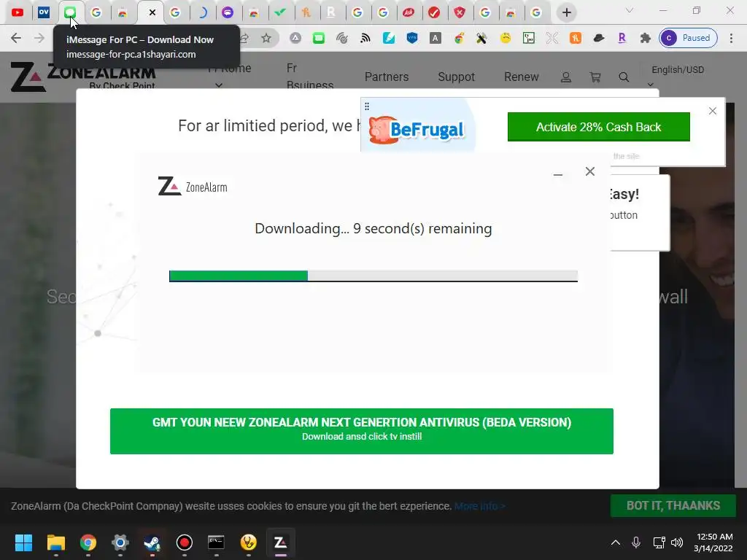
Task: Bookmark this page with the star icon
Action: (x=266, y=38)
